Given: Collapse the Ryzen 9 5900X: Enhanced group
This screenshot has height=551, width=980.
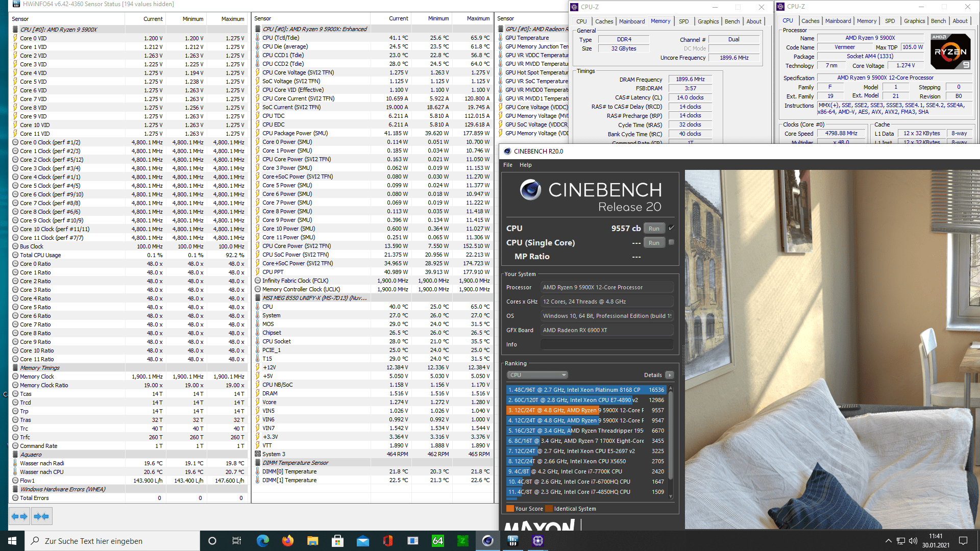Looking at the screenshot, I should point(258,29).
